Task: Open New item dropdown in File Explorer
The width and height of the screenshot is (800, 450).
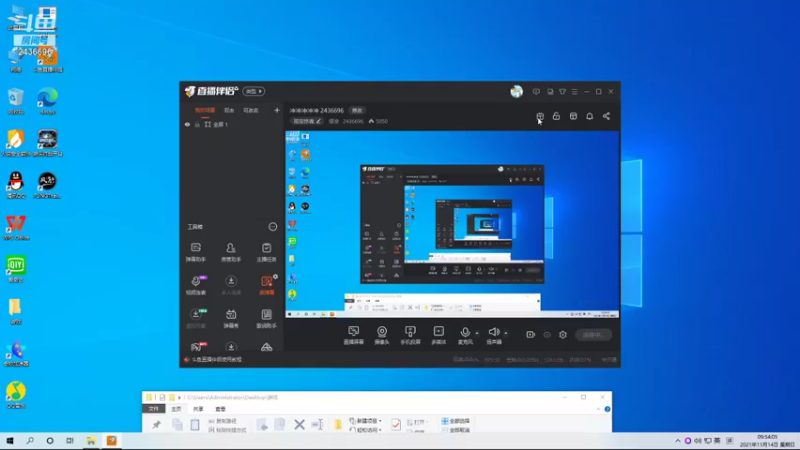Action: (365, 421)
